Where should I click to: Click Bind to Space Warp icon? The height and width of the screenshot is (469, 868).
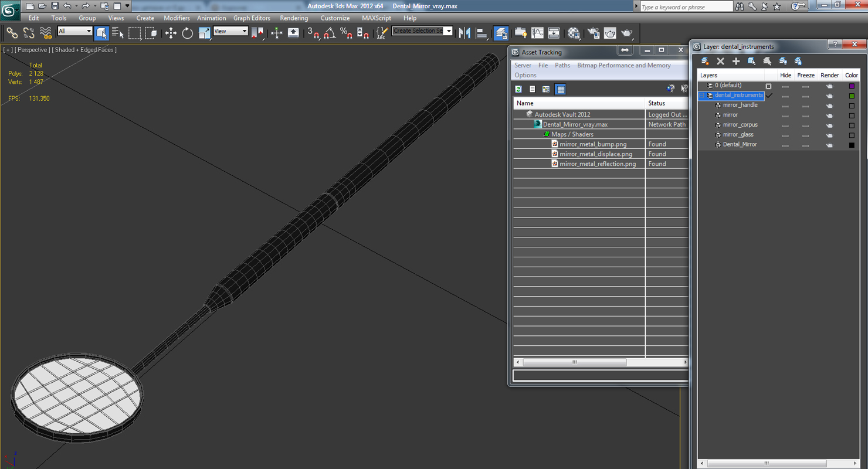point(45,33)
